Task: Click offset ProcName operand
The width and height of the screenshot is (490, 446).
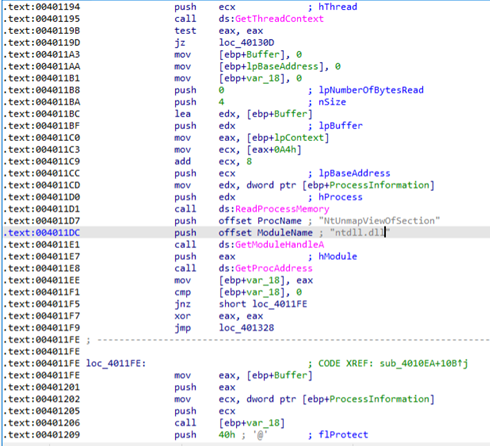Action: [260, 221]
